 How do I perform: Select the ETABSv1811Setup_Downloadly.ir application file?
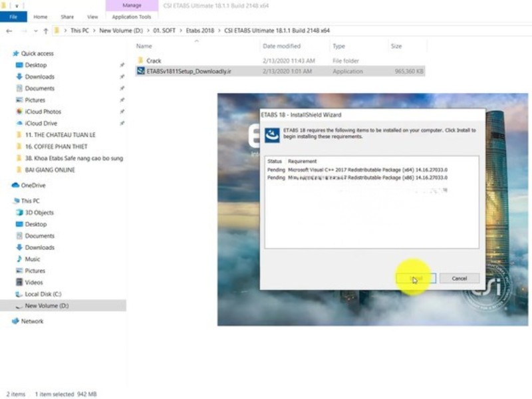pyautogui.click(x=188, y=71)
